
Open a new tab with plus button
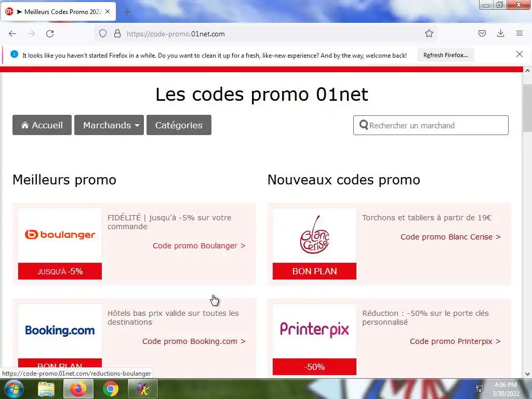tap(127, 12)
